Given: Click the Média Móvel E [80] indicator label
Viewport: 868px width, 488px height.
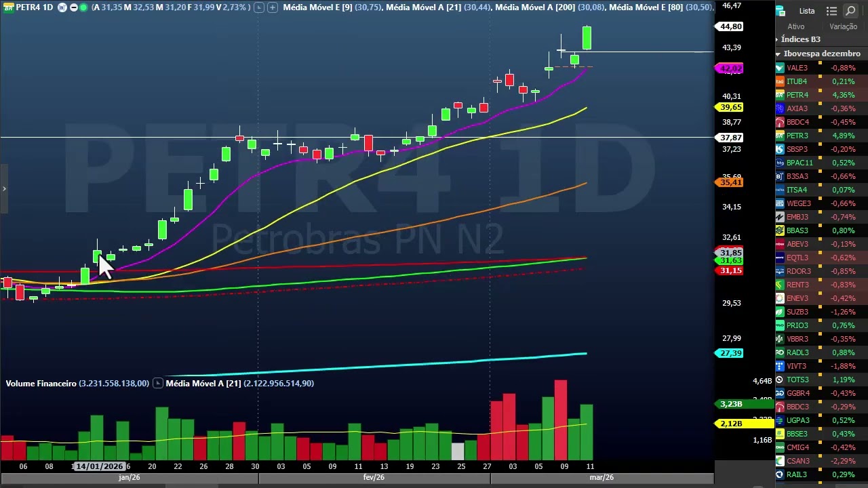Looking at the screenshot, I should click(646, 7).
